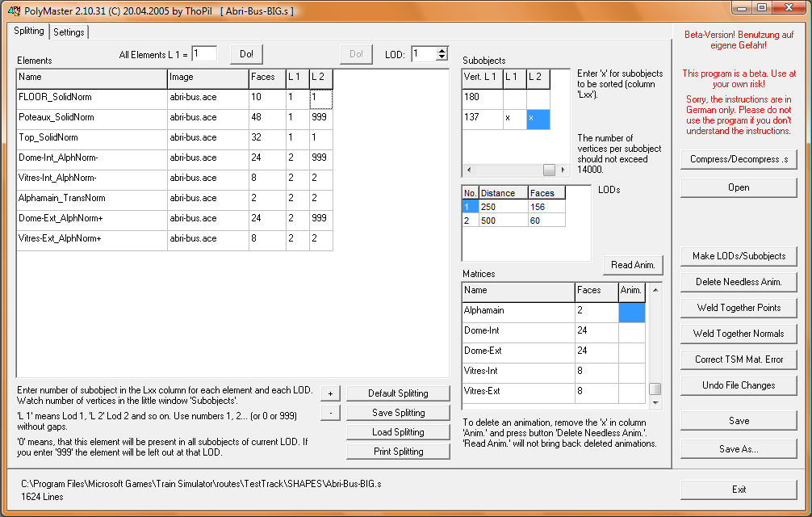This screenshot has width=812, height=517.
Task: Click the Compress/Decompress .s button
Action: (739, 160)
